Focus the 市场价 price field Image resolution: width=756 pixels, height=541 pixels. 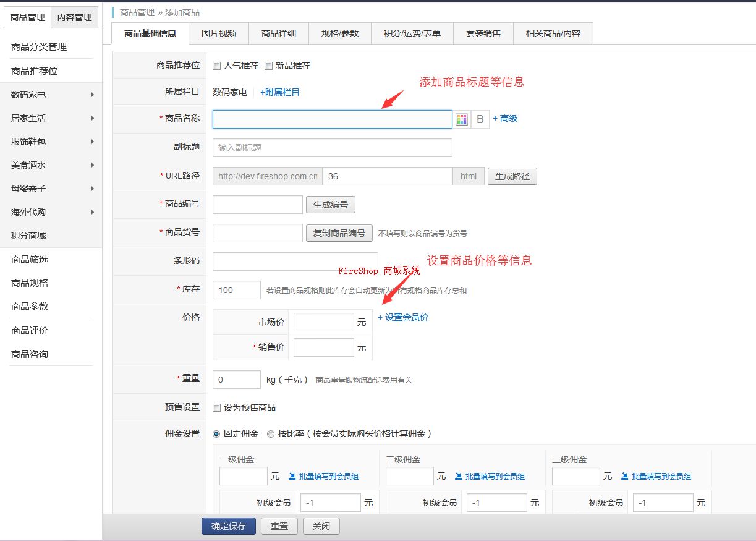coord(324,322)
